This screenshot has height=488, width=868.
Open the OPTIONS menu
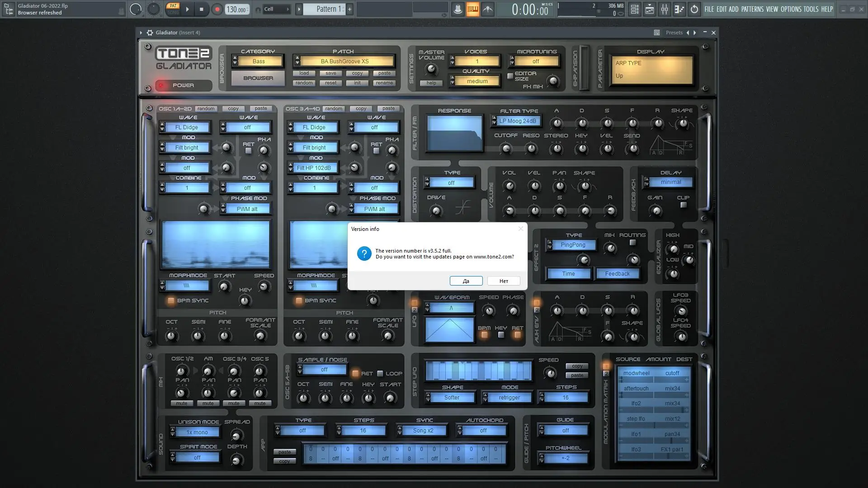tap(791, 9)
